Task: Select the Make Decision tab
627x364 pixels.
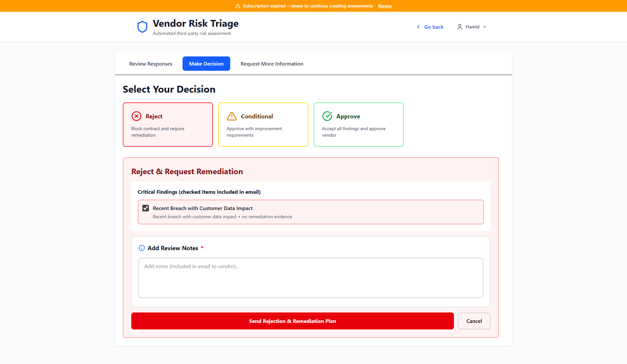Action: [x=206, y=64]
